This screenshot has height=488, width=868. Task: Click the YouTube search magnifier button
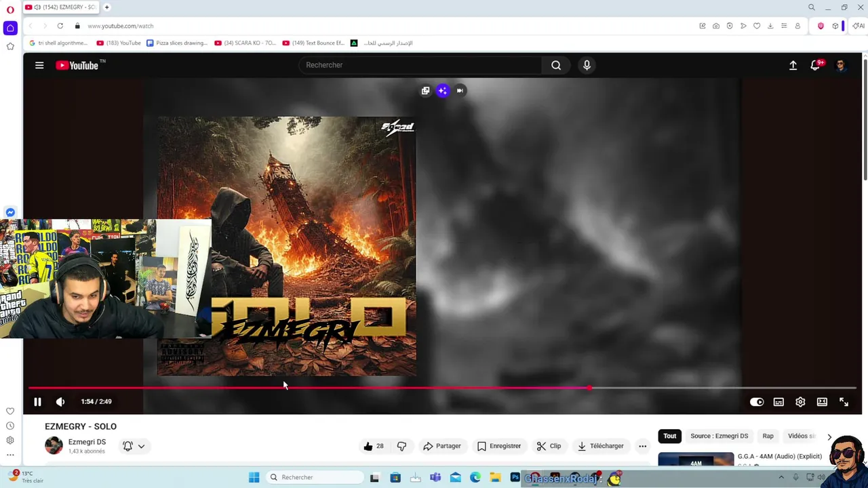[x=556, y=65]
